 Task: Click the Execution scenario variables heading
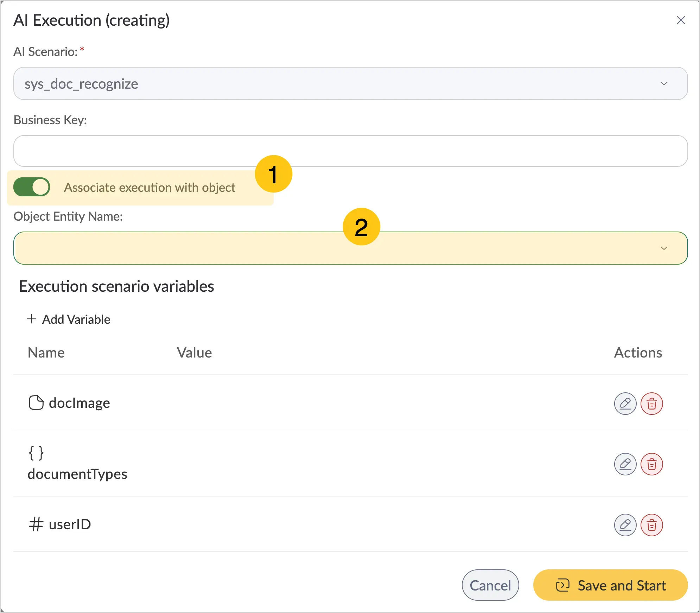tap(116, 286)
